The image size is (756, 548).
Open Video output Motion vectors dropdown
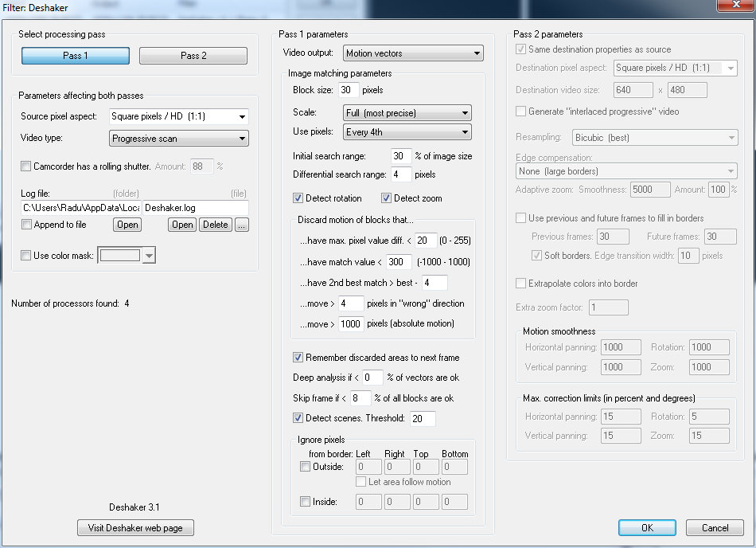coord(413,53)
